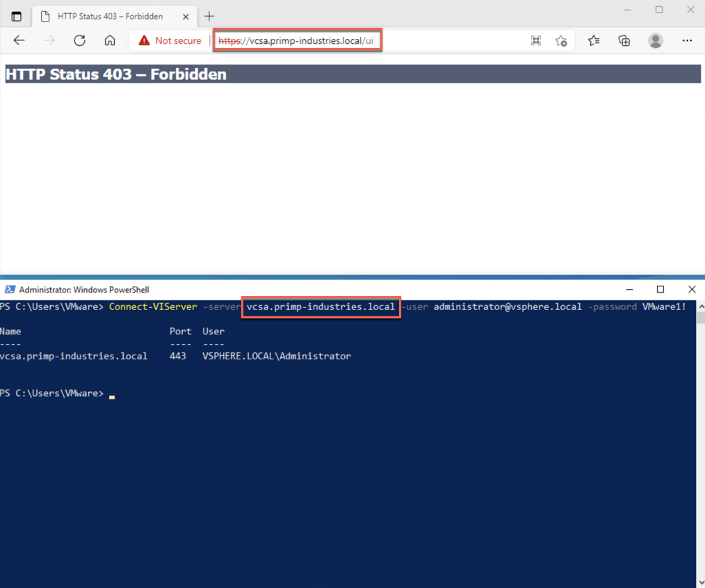Open the Edge profile avatar menu
Image resolution: width=705 pixels, height=588 pixels.
pos(655,40)
